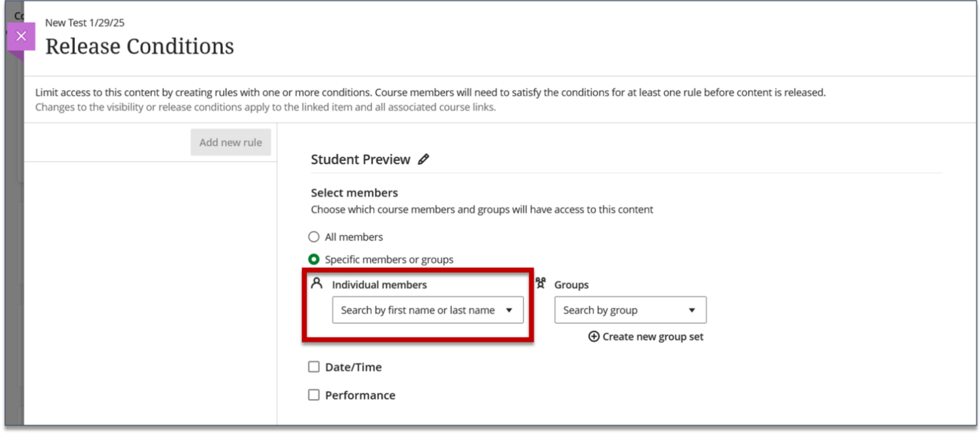Screen dimensions: 980x434
Task: Click the Groups people icon
Action: [x=541, y=283]
